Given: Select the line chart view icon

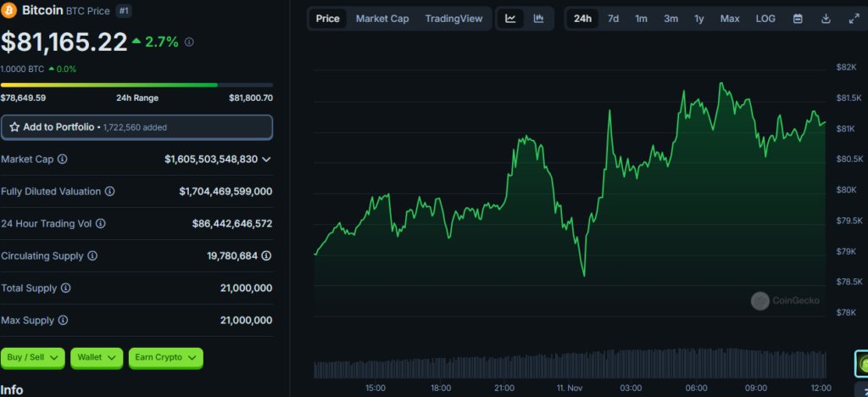Looking at the screenshot, I should pos(510,19).
